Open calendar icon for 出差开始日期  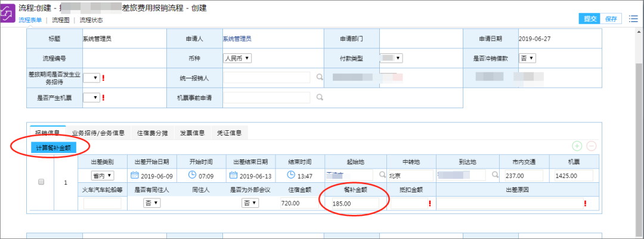click(134, 175)
